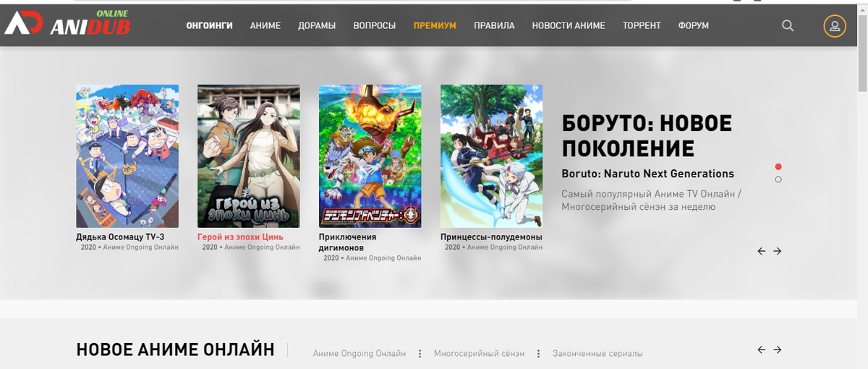Open Герой из эпохи Цинь poster
Image resolution: width=868 pixels, height=369 pixels.
point(249,156)
